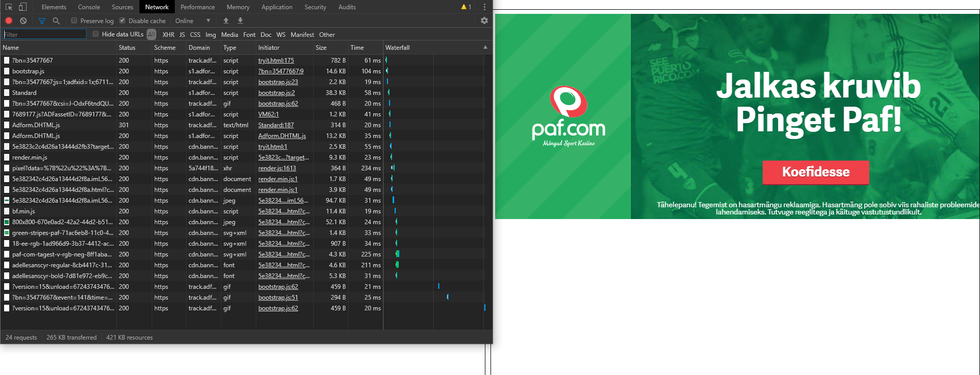
Task: Click the 24 requests status summary
Action: [x=22, y=337]
